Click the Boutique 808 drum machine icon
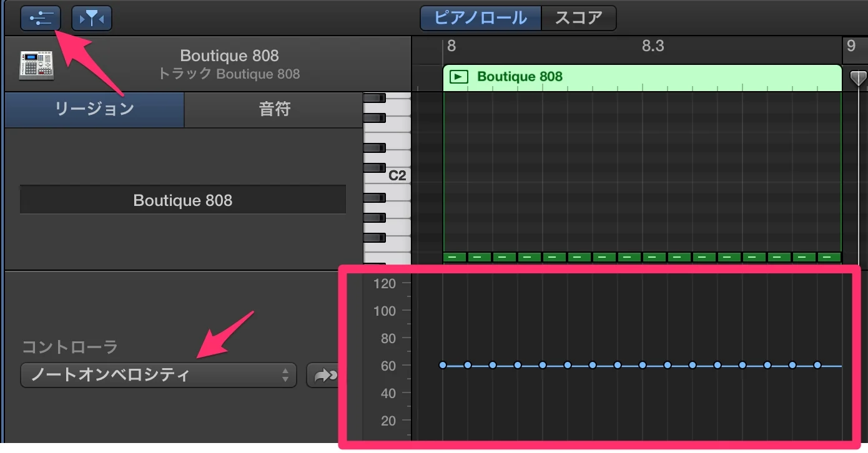This screenshot has width=868, height=453. [37, 64]
